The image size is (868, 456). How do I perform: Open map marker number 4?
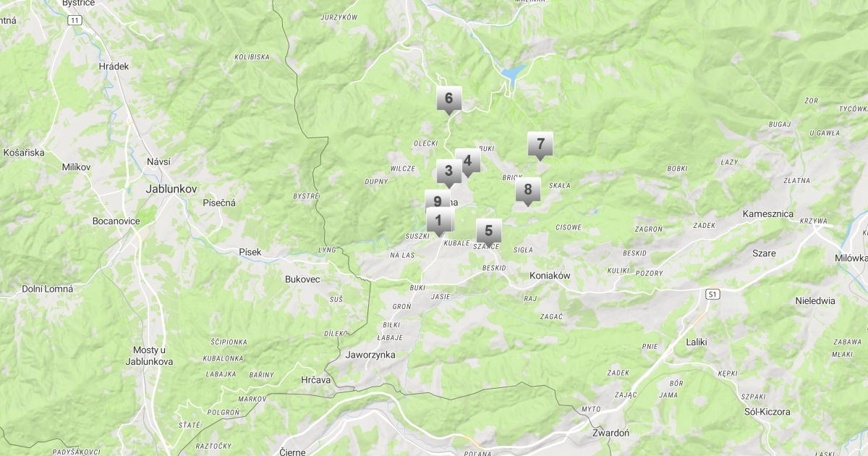pyautogui.click(x=467, y=162)
